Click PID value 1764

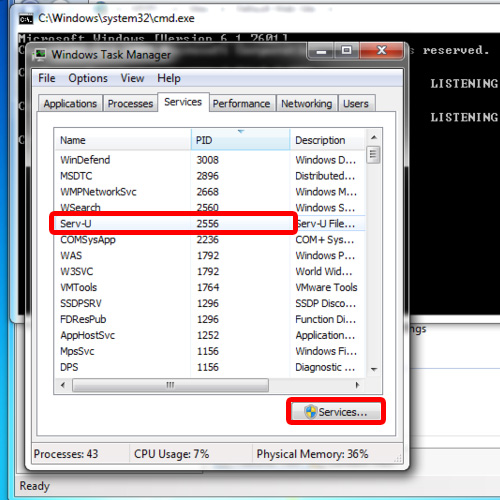pos(208,287)
